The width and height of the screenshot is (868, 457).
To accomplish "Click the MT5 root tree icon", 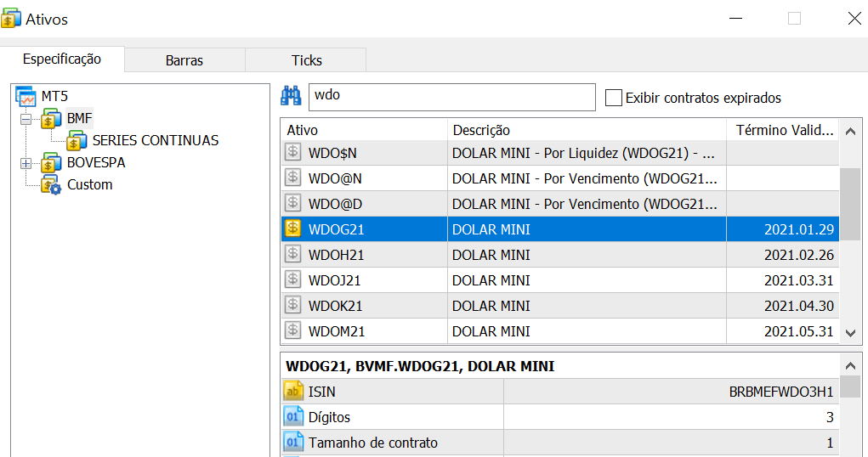I will pyautogui.click(x=26, y=96).
